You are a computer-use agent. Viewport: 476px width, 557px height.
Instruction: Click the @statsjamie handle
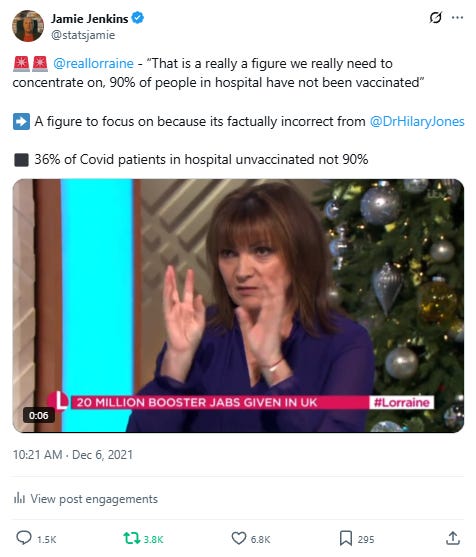tap(83, 35)
